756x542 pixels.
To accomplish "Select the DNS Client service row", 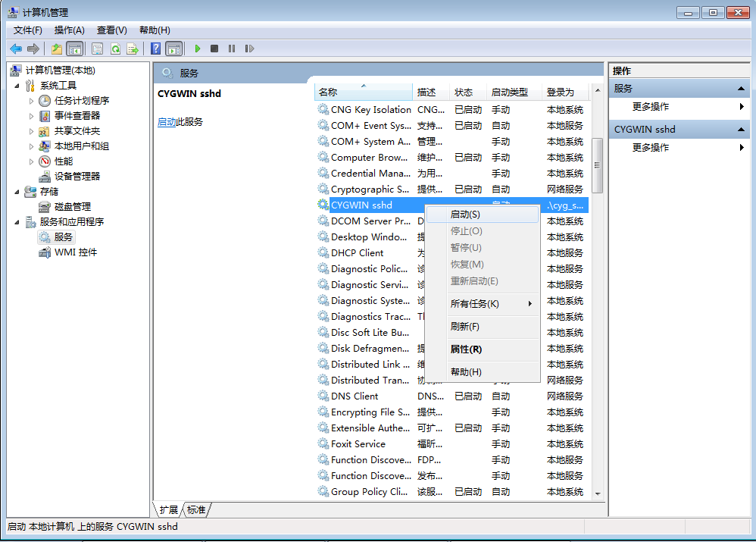I will tap(452, 396).
